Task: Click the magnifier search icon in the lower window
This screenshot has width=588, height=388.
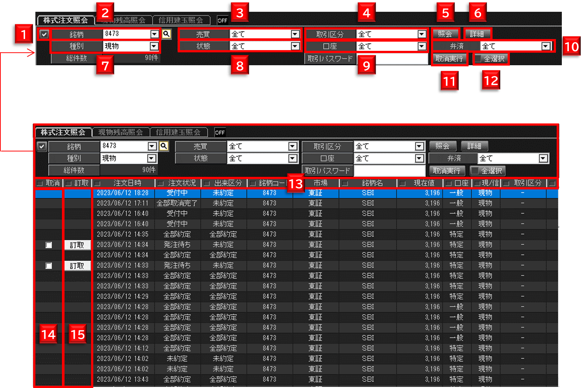Action: click(164, 146)
